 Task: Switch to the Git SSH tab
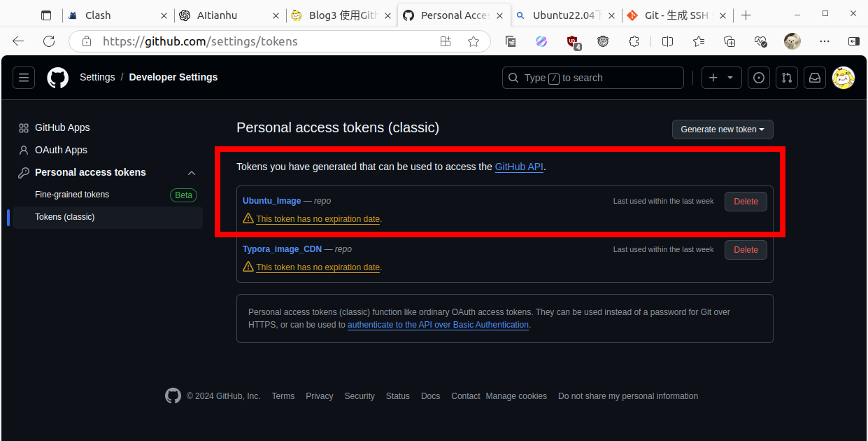(677, 15)
